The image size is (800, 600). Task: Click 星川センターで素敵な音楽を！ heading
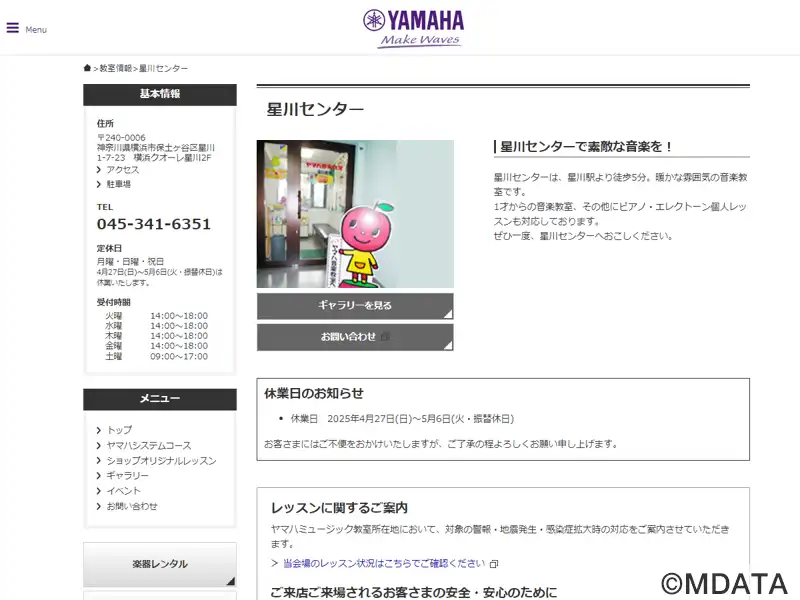pyautogui.click(x=586, y=147)
